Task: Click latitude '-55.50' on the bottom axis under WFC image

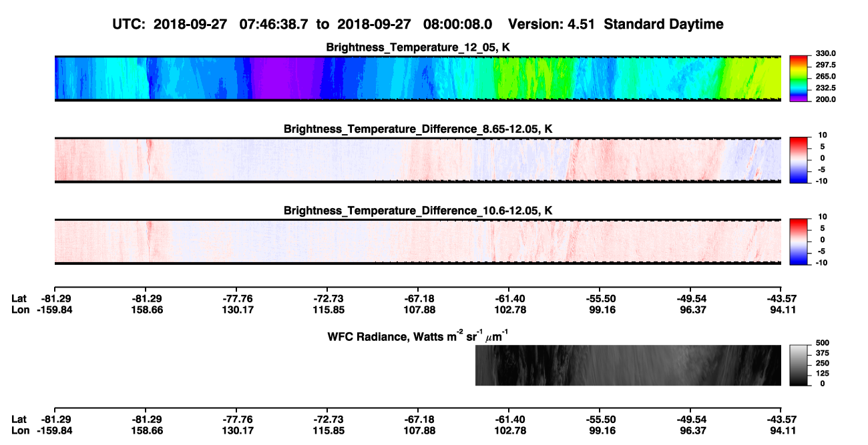Action: click(x=600, y=419)
